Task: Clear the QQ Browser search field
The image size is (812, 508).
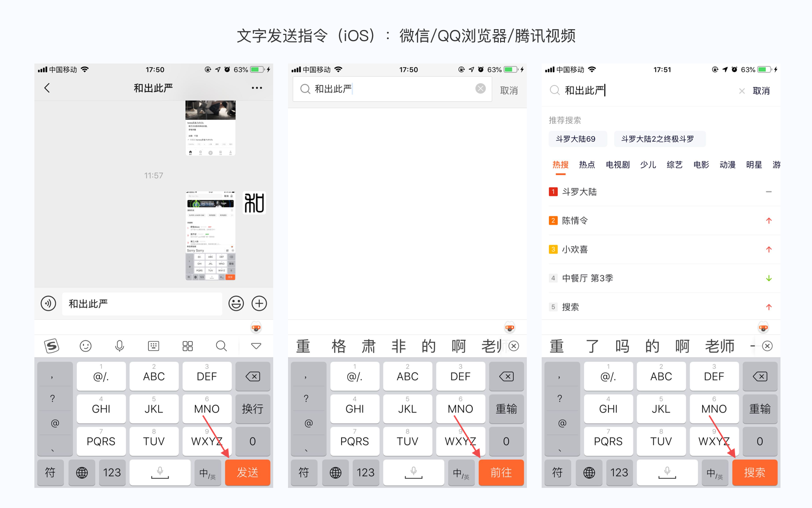Action: [481, 88]
